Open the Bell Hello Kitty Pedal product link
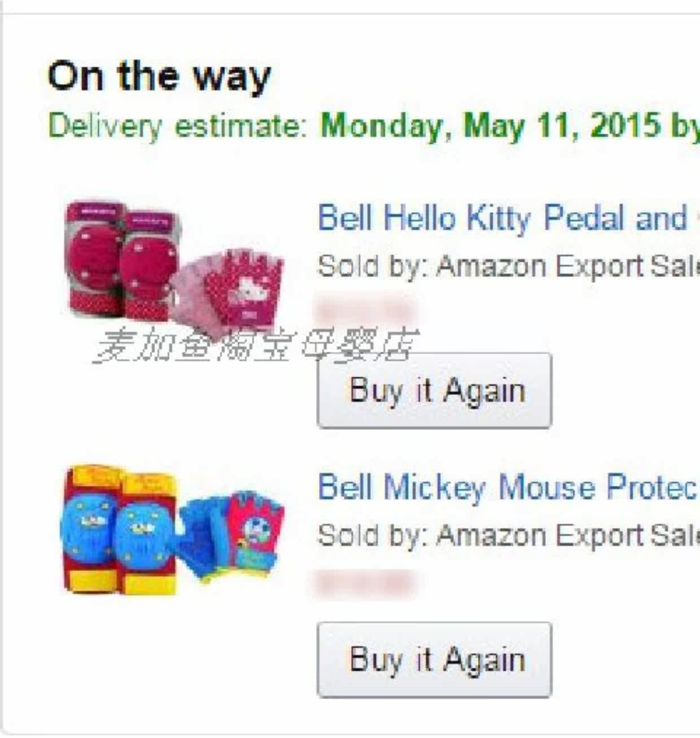The image size is (700, 738). tap(502, 218)
